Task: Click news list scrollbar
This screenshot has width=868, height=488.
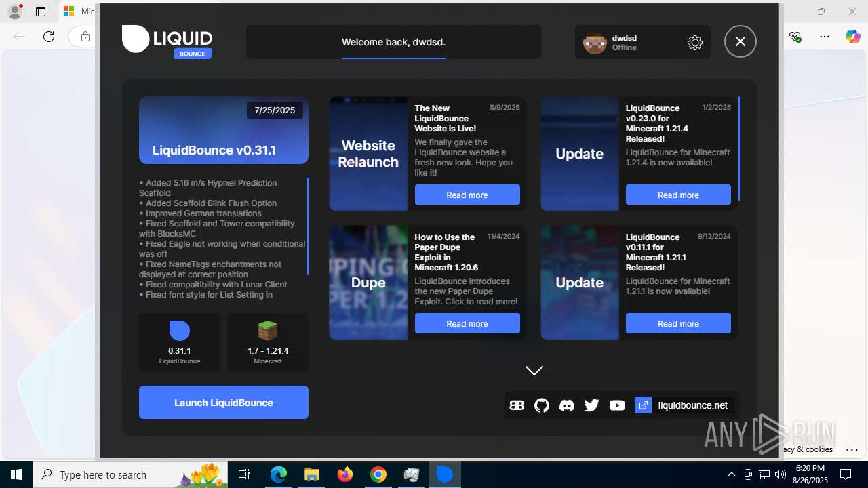Action: pos(738,148)
